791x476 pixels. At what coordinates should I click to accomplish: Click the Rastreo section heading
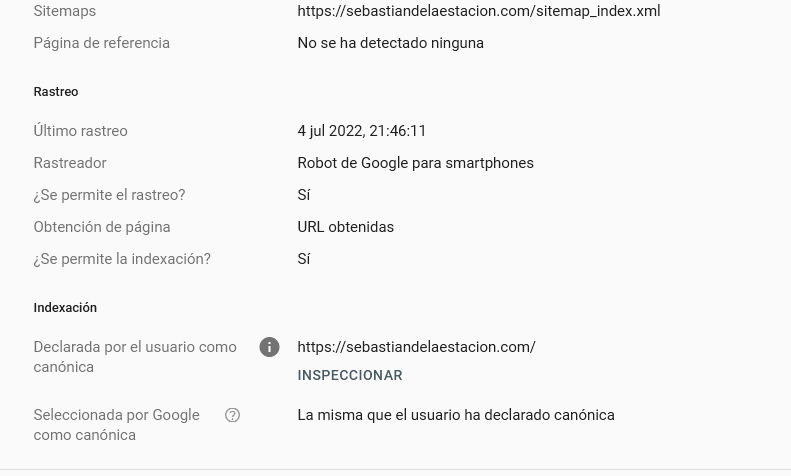pyautogui.click(x=56, y=92)
